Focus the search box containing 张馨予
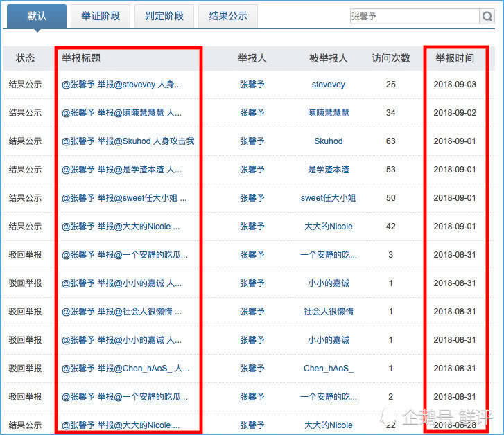 413,17
